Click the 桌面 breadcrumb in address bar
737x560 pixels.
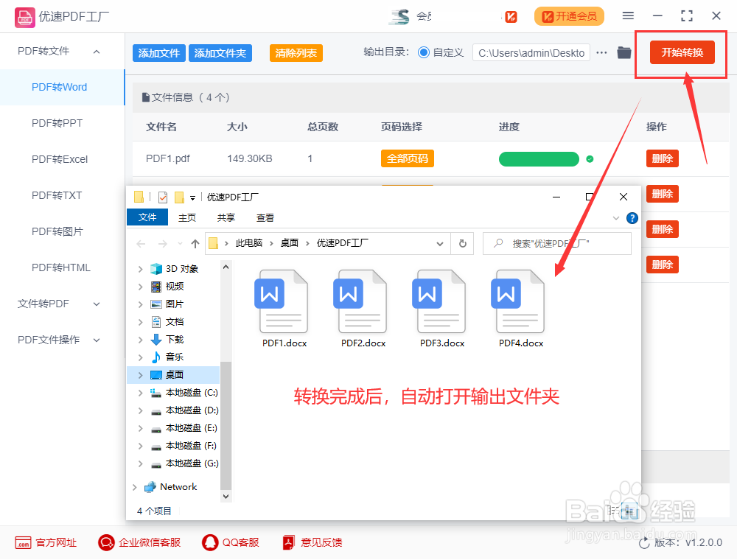tap(290, 243)
